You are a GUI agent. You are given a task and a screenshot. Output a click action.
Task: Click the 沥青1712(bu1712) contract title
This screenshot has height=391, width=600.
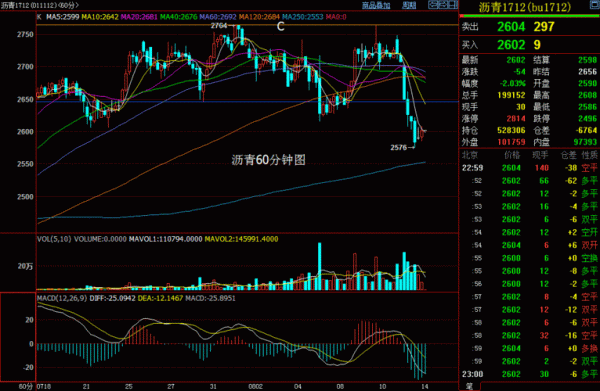[525, 7]
